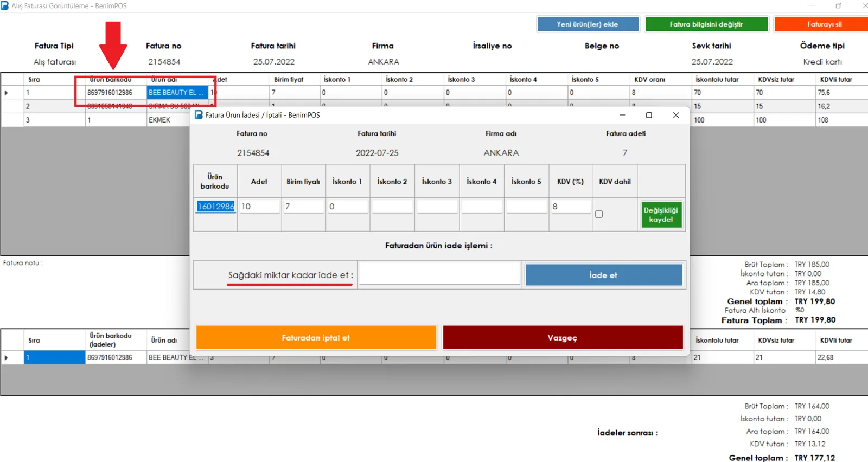The height and width of the screenshot is (462, 868).
Task: Minimize the main BenimPOS window
Action: (x=812, y=5)
